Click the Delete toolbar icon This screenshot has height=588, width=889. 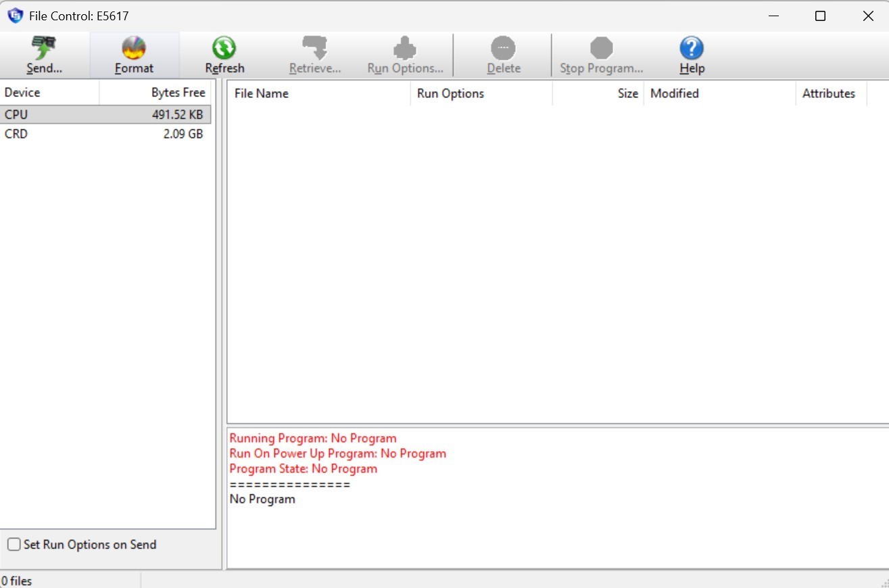coord(504,49)
